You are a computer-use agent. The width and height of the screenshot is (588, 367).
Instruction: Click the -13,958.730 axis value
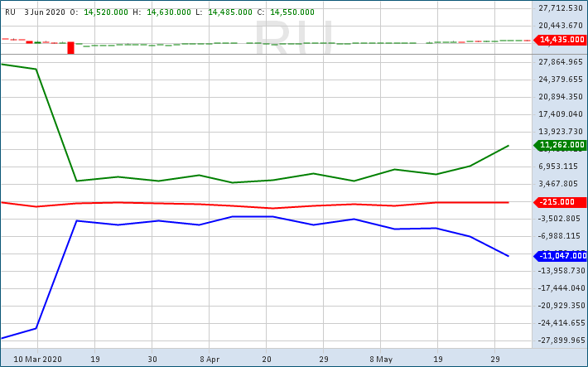point(561,271)
